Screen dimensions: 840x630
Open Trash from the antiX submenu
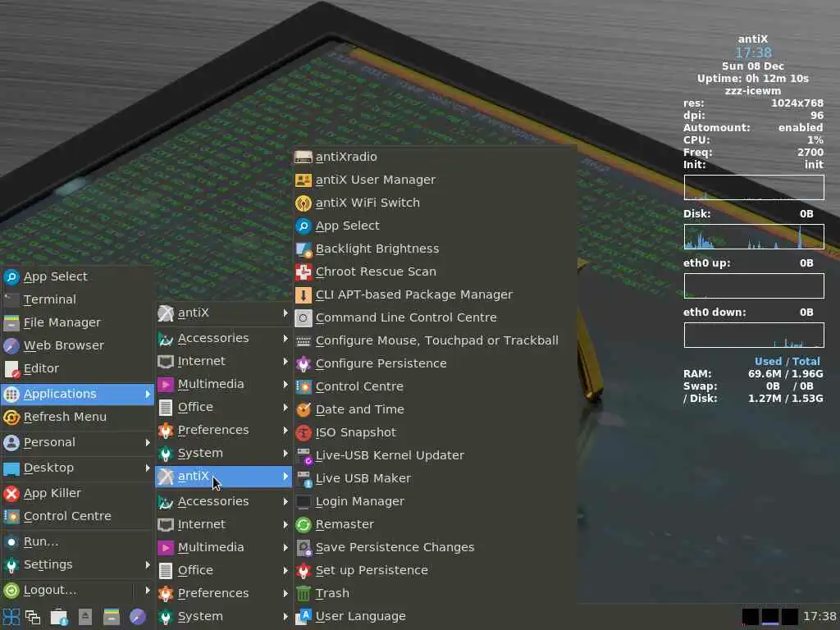435,594
